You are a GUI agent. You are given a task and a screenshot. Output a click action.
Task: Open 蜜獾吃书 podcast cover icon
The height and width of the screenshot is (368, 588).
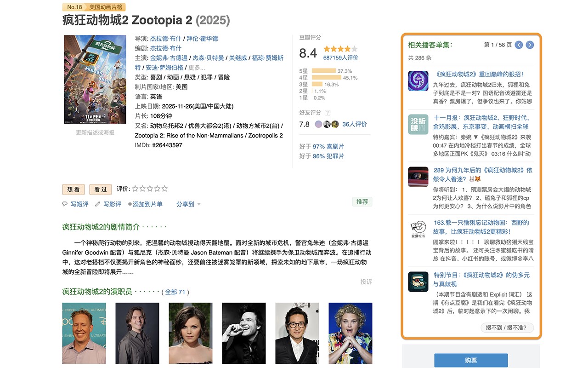(x=418, y=229)
